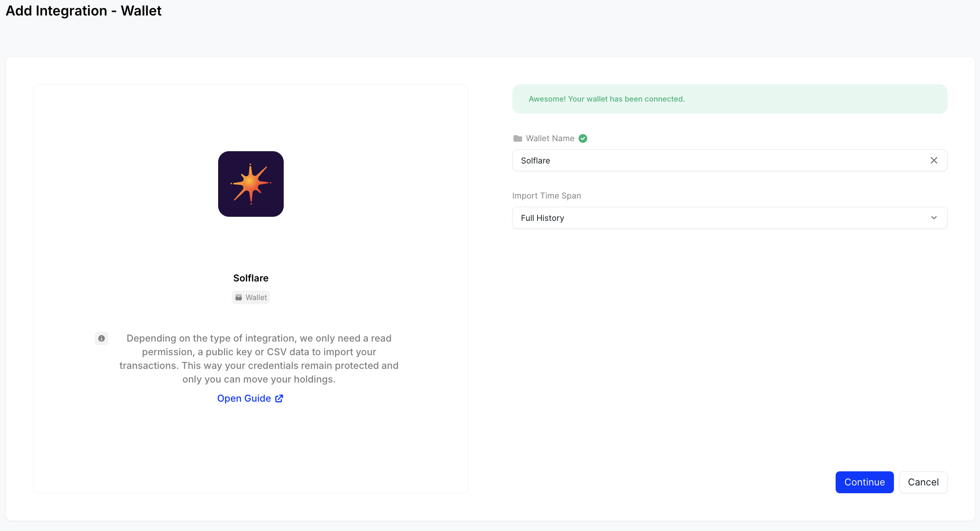Clear the wallet name with X icon
The width and height of the screenshot is (980, 531).
(x=934, y=160)
